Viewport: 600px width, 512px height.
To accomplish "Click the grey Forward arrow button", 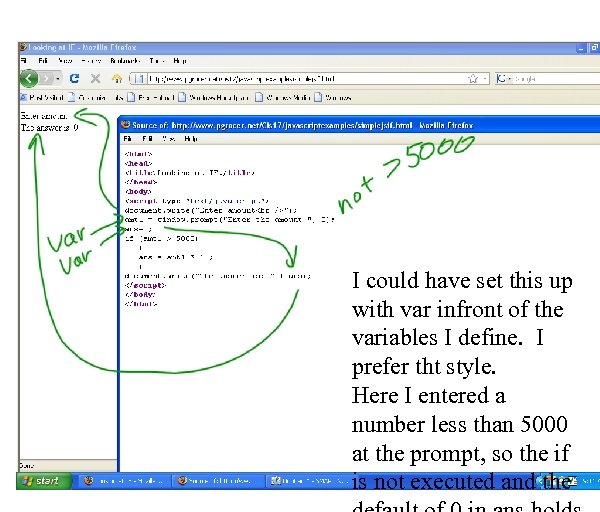I will click(46, 79).
